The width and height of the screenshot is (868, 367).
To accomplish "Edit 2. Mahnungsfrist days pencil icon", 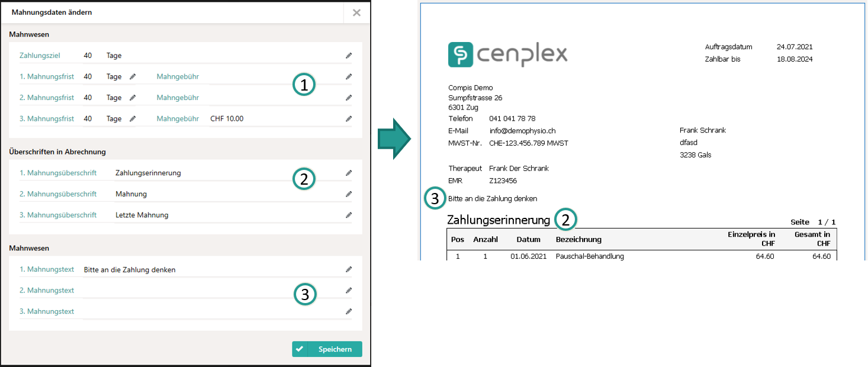I will (133, 98).
